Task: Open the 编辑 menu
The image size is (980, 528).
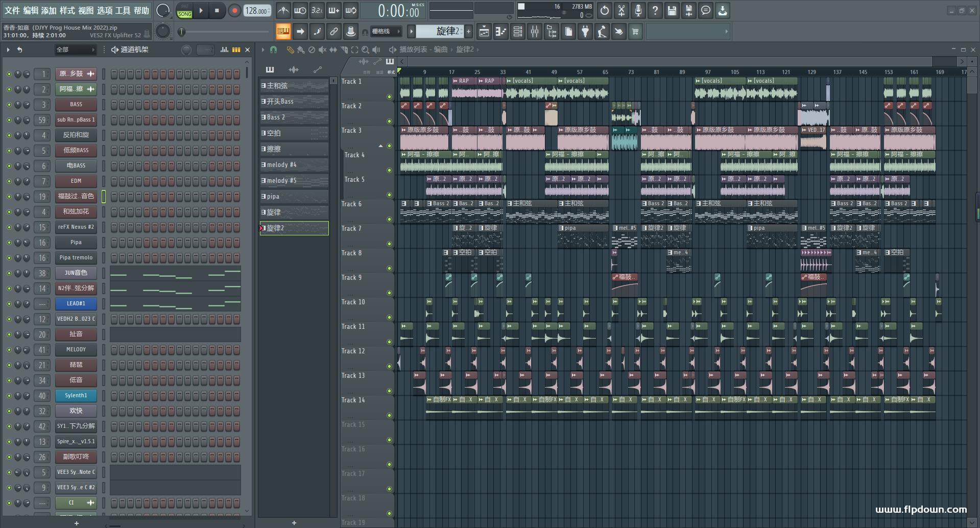Action: pos(31,11)
